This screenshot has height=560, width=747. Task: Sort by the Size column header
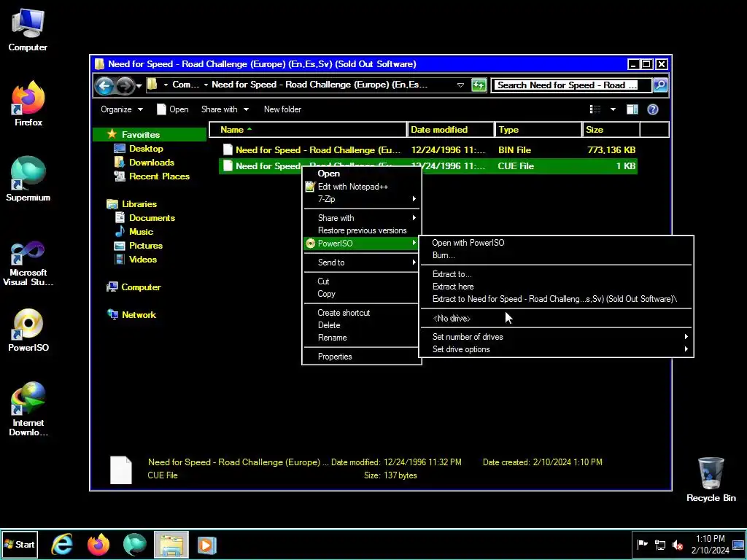(611, 130)
